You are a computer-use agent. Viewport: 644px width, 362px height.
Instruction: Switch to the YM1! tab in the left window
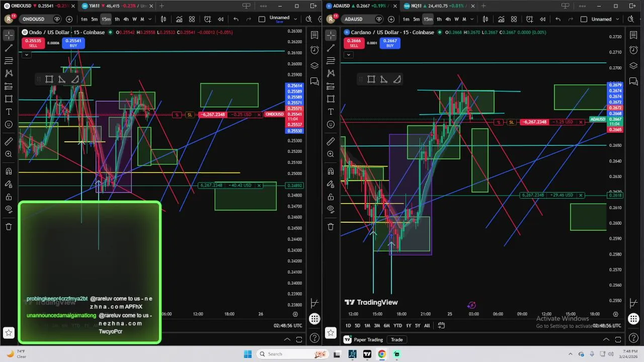tap(116, 6)
